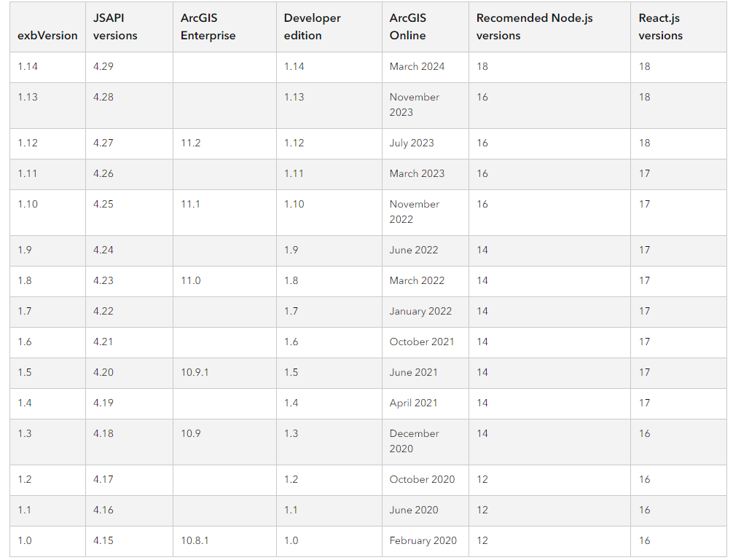Viewport: 733px width, 560px height.
Task: Click the JSAPI 4.21 cell
Action: 103,342
